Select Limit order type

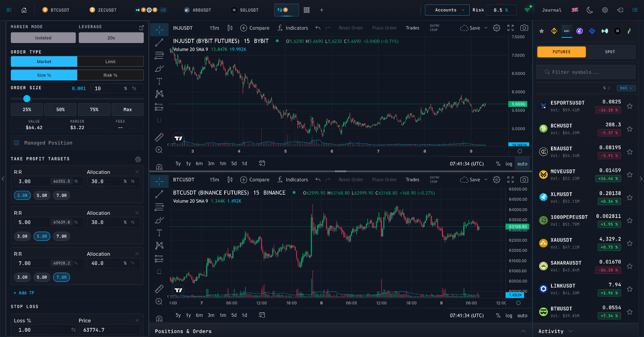click(x=110, y=62)
